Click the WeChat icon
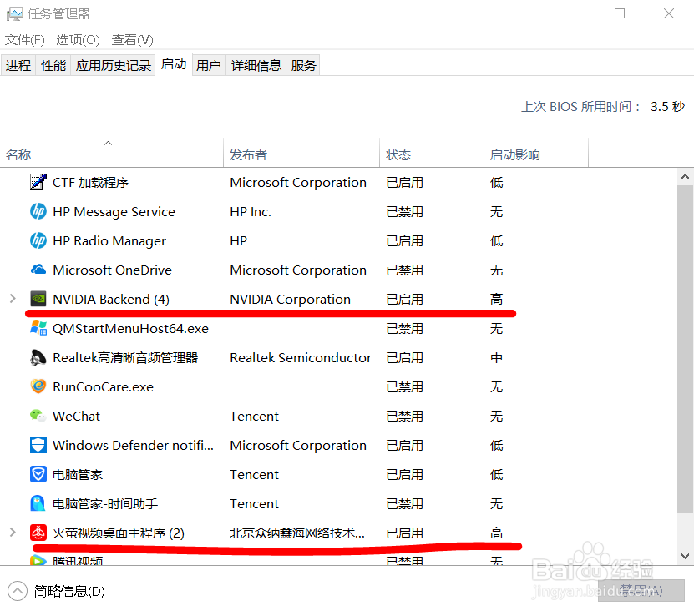 click(x=38, y=415)
